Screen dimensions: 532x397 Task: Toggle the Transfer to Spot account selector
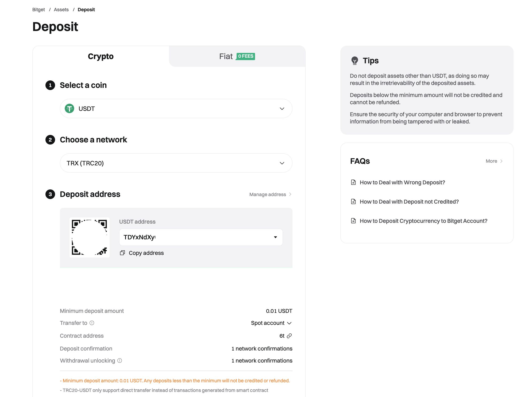coord(271,323)
